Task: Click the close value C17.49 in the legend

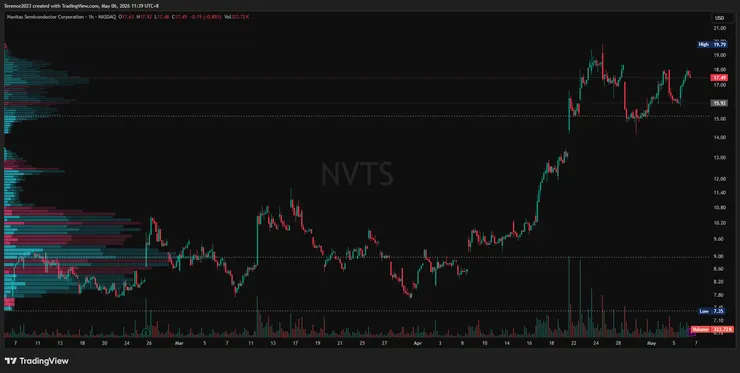Action: (x=179, y=17)
